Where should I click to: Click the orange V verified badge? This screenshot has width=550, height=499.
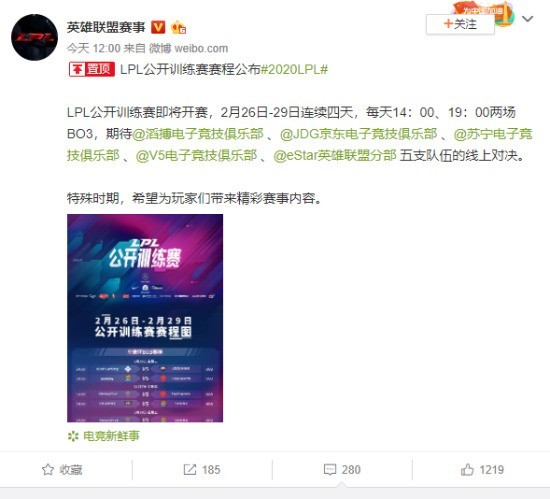[158, 27]
